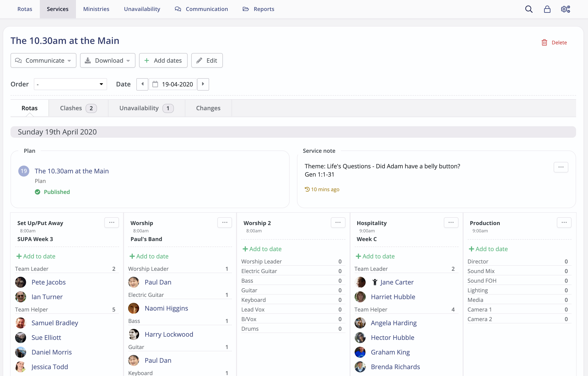Image resolution: width=588 pixels, height=376 pixels.
Task: Click the red Delete trash icon
Action: point(544,43)
